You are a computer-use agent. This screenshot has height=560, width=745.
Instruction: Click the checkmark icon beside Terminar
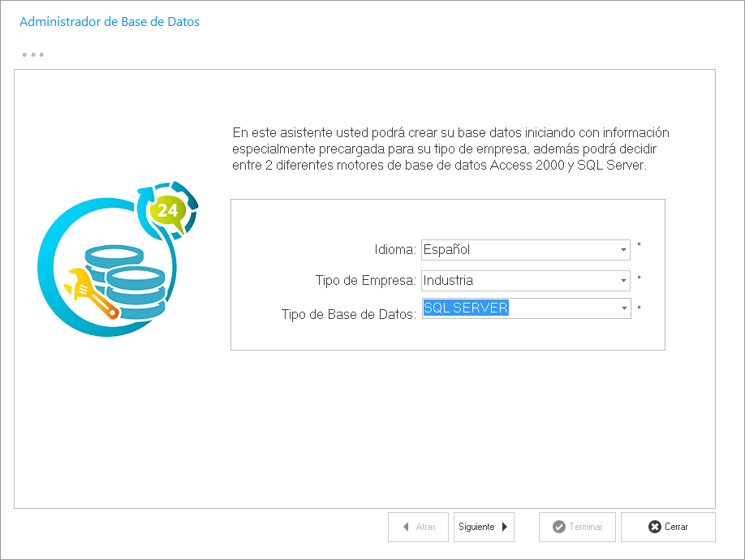[x=558, y=527]
